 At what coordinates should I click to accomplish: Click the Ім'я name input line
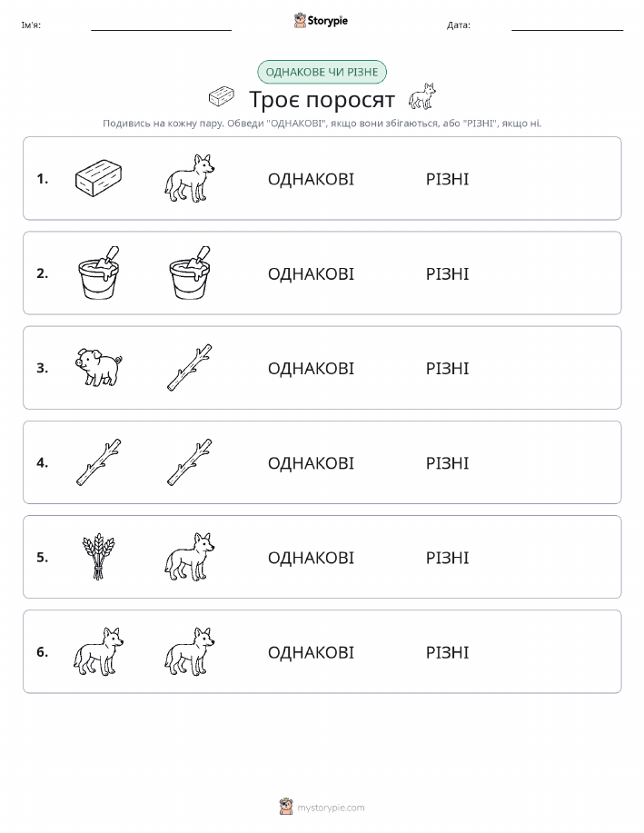click(x=161, y=25)
